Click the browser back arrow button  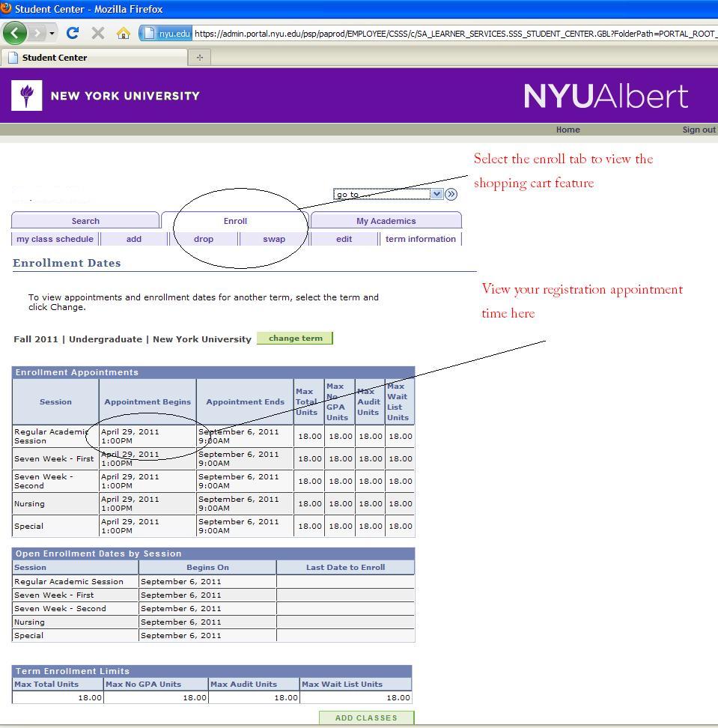(15, 33)
